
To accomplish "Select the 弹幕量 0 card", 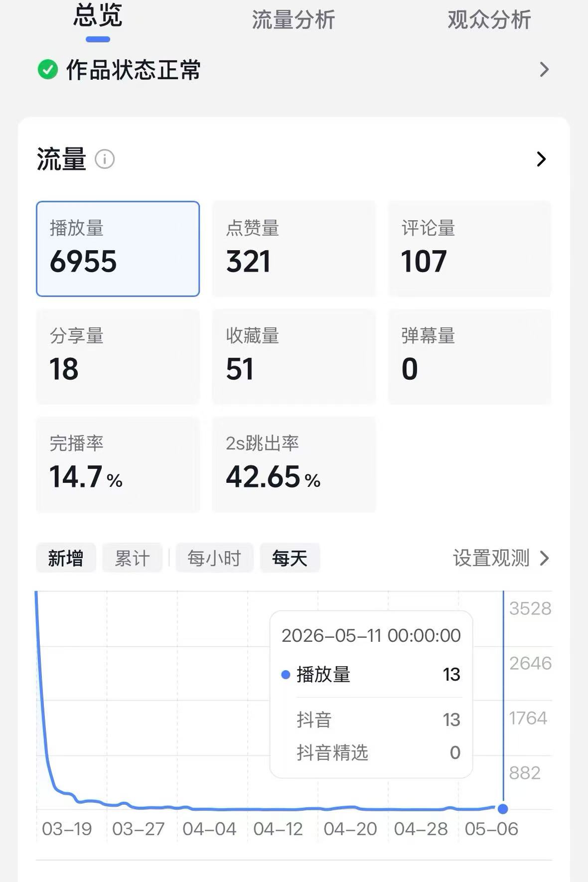I will pos(469,356).
